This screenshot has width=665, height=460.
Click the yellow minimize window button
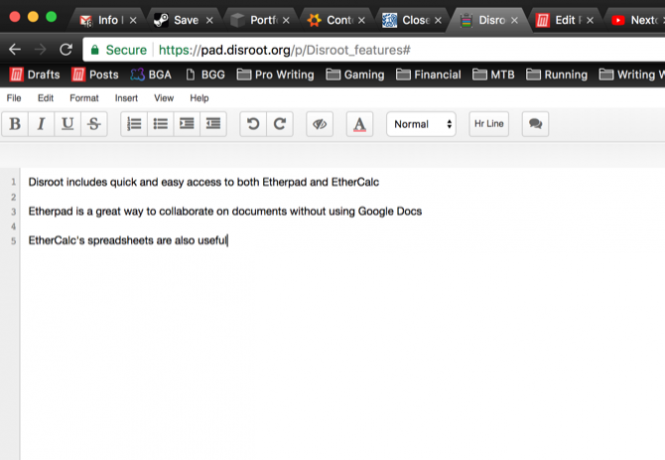tap(33, 17)
